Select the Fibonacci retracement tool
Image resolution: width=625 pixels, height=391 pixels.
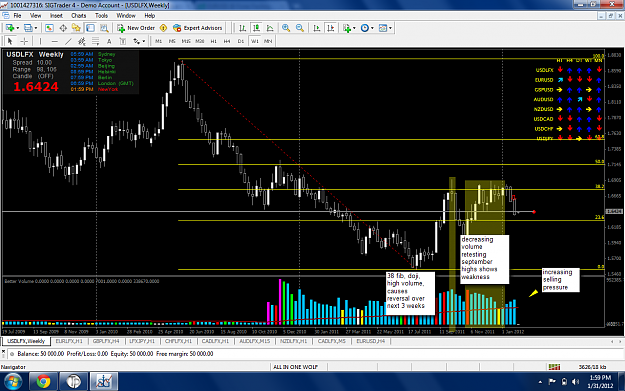coord(95,41)
